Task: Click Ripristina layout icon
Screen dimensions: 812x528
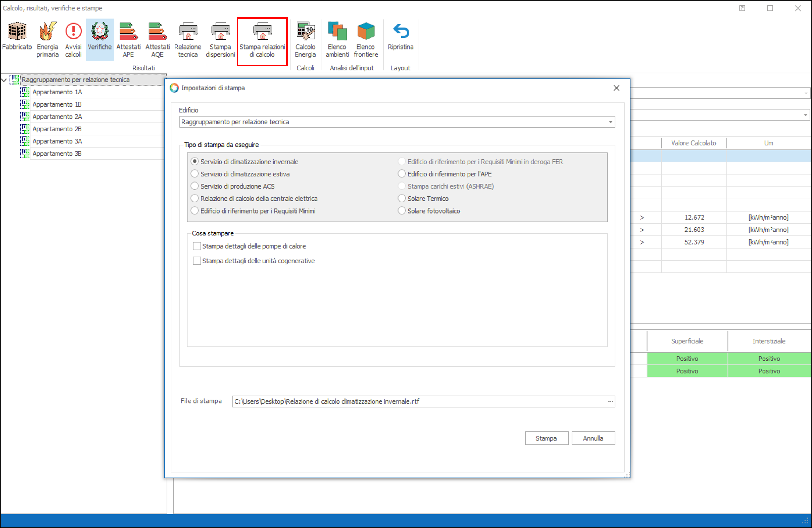Action: click(401, 36)
